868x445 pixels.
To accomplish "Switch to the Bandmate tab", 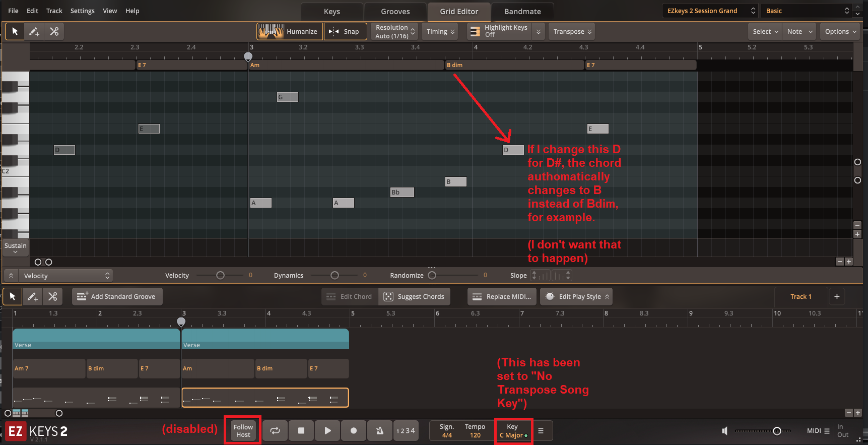I will click(x=522, y=12).
